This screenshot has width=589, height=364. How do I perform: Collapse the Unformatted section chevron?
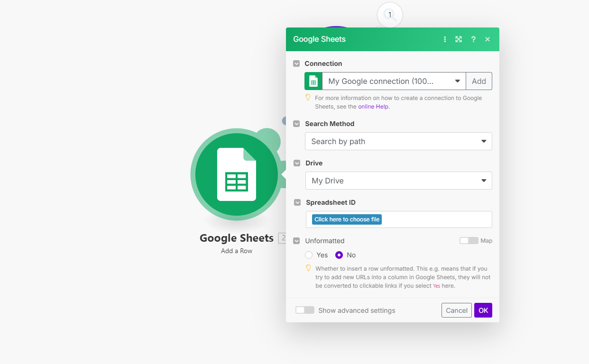pyautogui.click(x=296, y=241)
